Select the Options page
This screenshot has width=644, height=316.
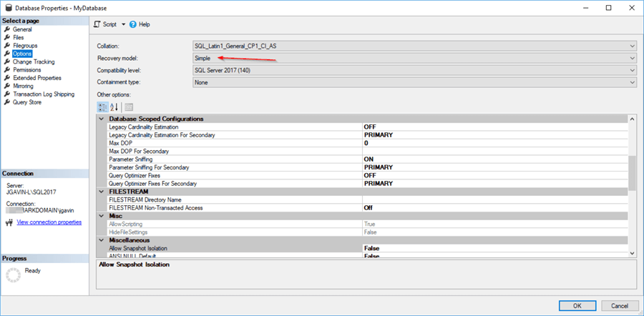point(22,54)
